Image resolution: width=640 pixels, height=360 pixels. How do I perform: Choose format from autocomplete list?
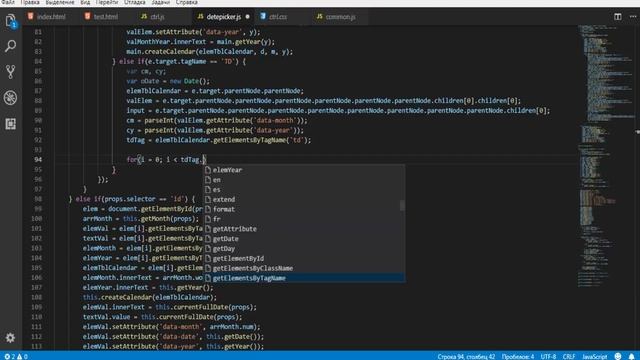304,209
